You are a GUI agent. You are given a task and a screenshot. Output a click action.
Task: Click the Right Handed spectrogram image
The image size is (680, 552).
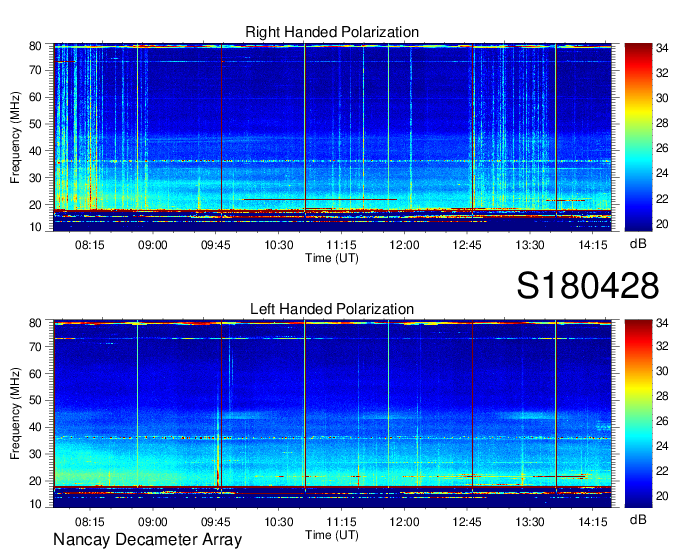pyautogui.click(x=332, y=137)
